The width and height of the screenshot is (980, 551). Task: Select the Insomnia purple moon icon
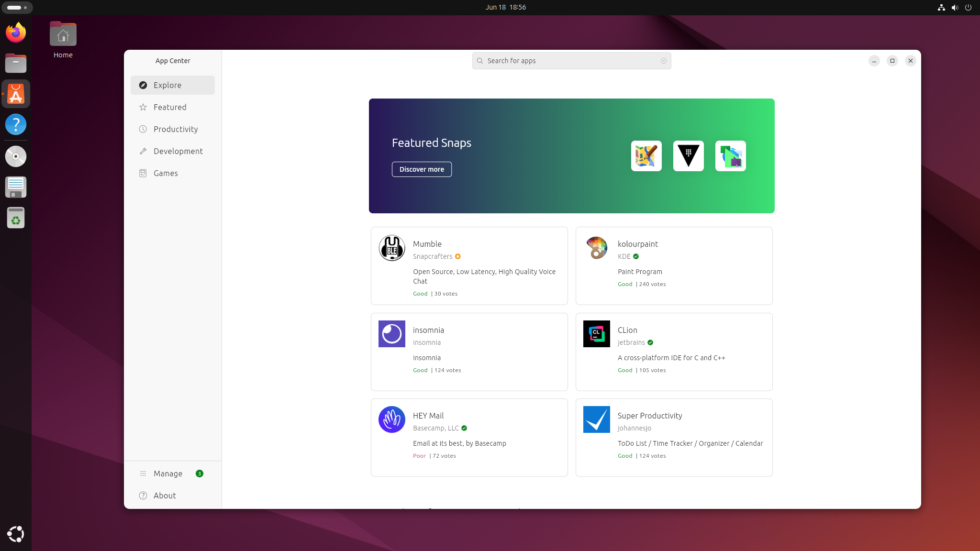click(391, 333)
